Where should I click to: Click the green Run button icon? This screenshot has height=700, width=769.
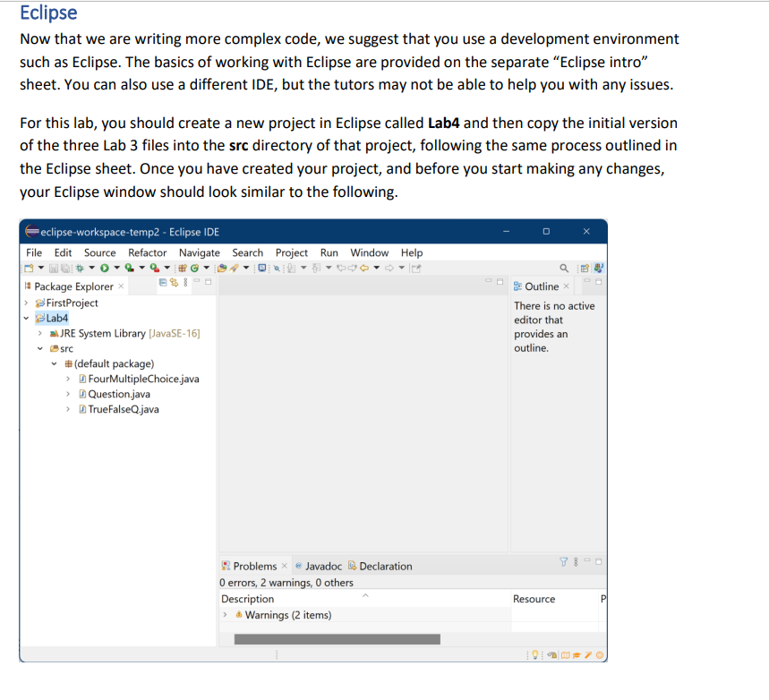105,268
